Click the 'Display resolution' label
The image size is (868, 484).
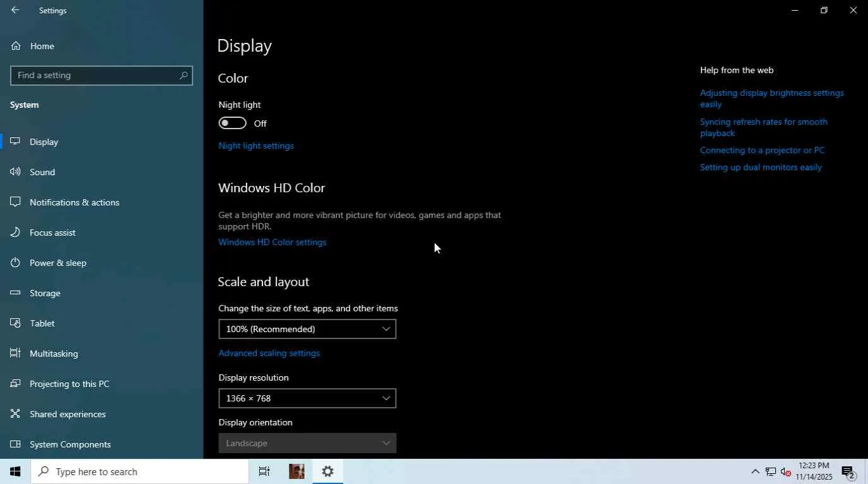tap(254, 377)
